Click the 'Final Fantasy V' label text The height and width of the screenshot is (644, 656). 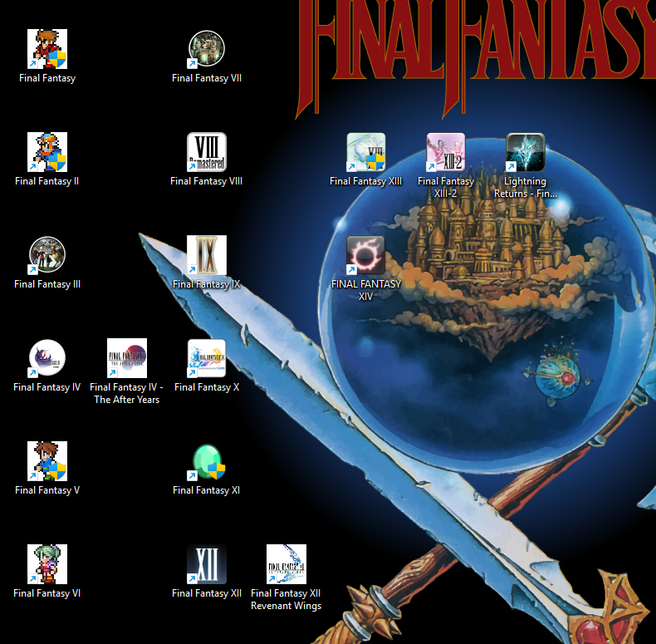pos(47,490)
